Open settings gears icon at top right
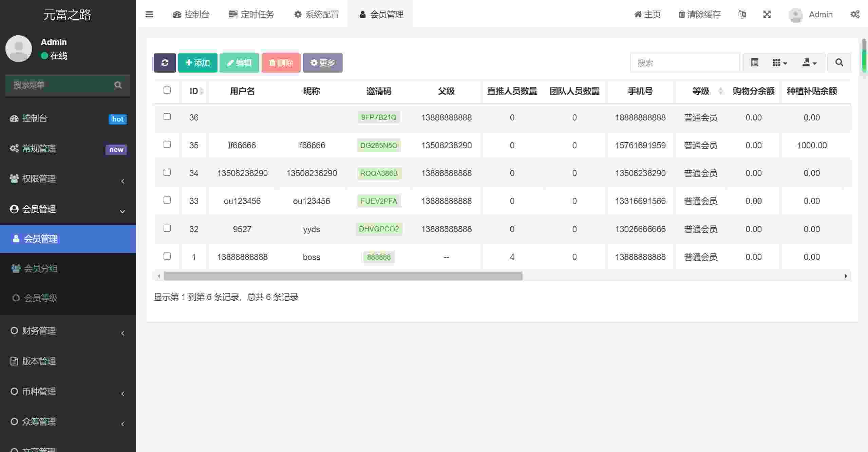Screen dimensions: 868x452 pos(855,14)
